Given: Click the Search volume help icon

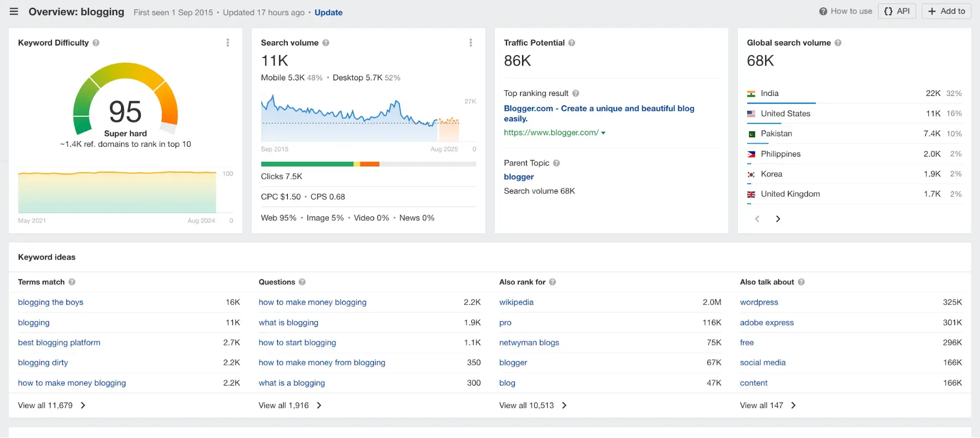Looking at the screenshot, I should coord(326,43).
